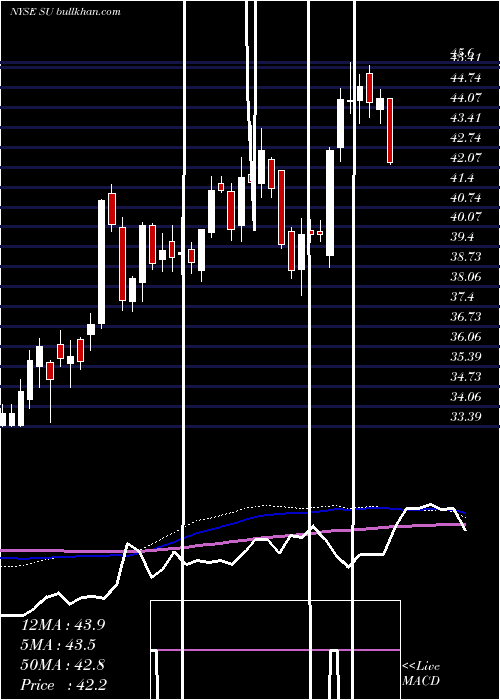Select the 41.4 price axis label
This screenshot has width=500, height=700.
[463, 177]
